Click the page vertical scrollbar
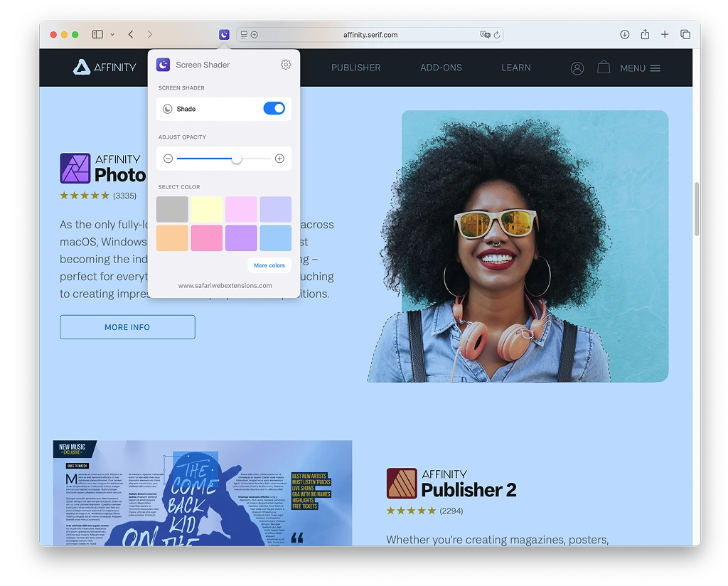The height and width of the screenshot is (586, 728). point(697,209)
